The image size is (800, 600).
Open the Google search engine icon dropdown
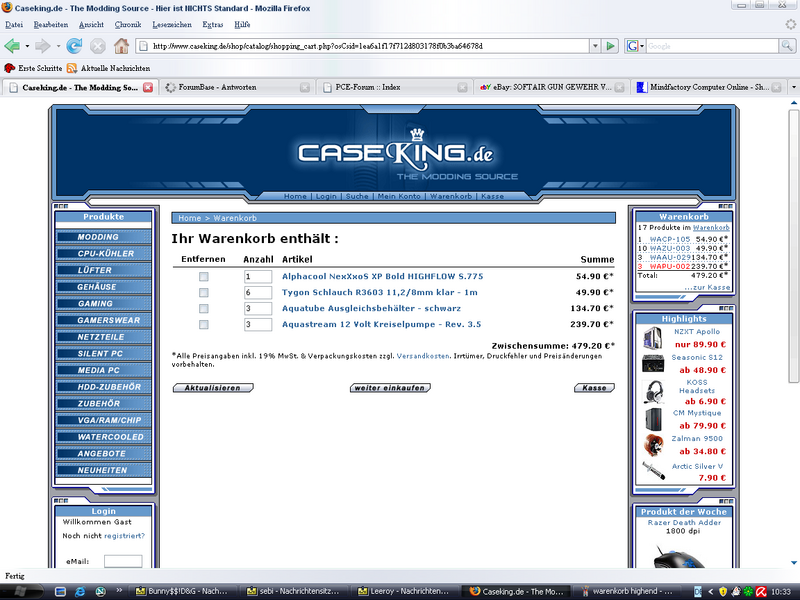coord(635,46)
